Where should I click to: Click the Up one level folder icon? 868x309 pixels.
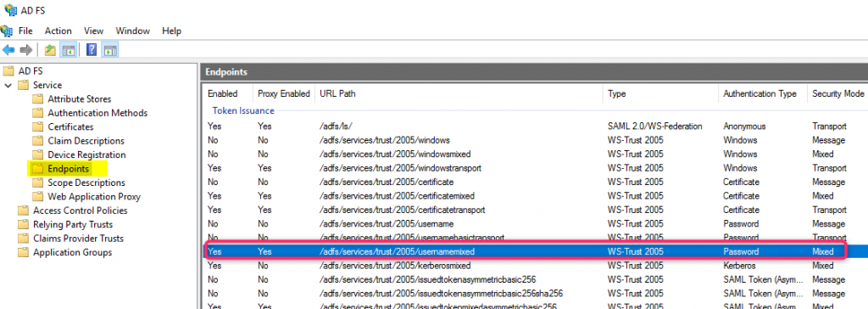click(x=50, y=50)
